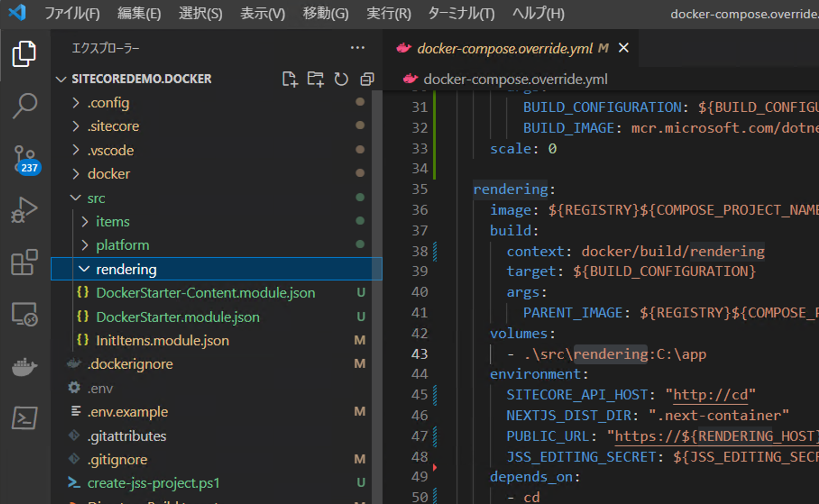Open the Explorer view in activity bar
This screenshot has width=819, height=504.
[x=24, y=54]
